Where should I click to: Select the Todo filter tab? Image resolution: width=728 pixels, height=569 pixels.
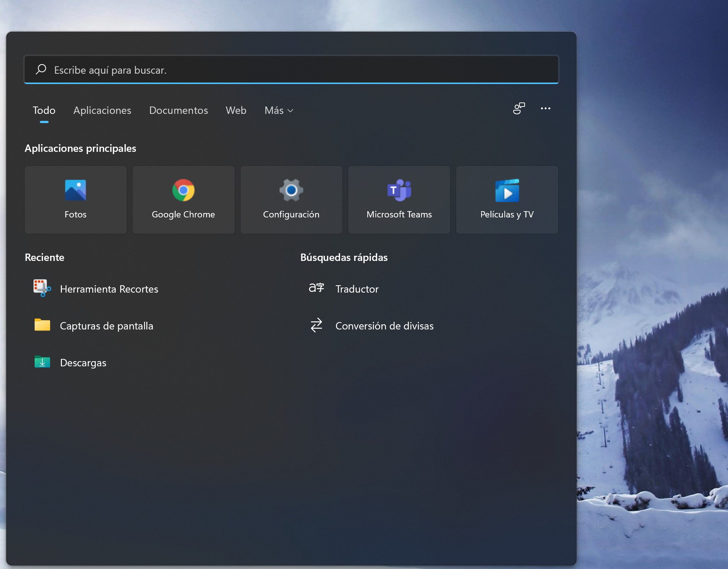(44, 110)
